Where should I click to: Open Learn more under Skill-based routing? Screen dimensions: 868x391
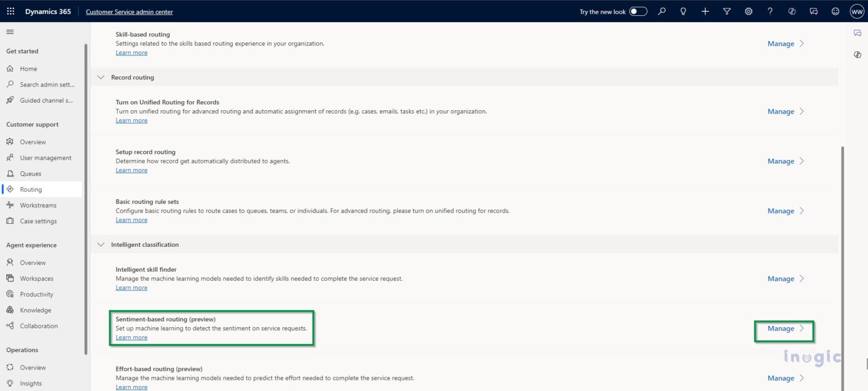(x=131, y=52)
